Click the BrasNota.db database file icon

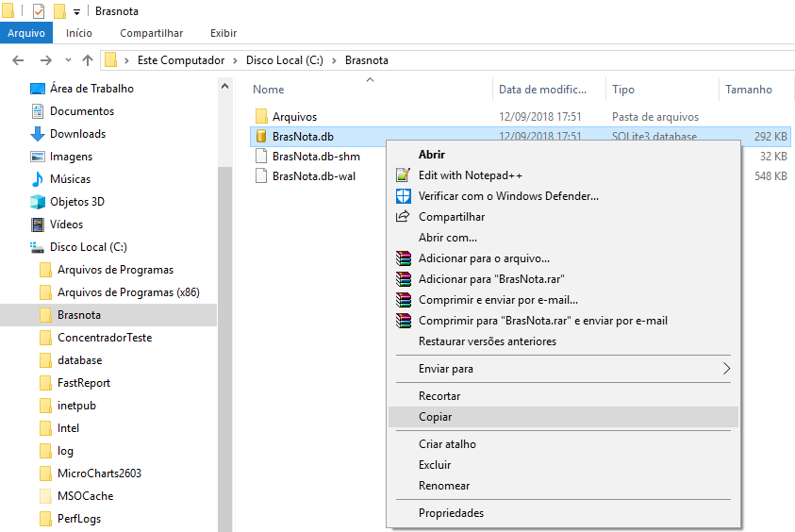(x=261, y=136)
